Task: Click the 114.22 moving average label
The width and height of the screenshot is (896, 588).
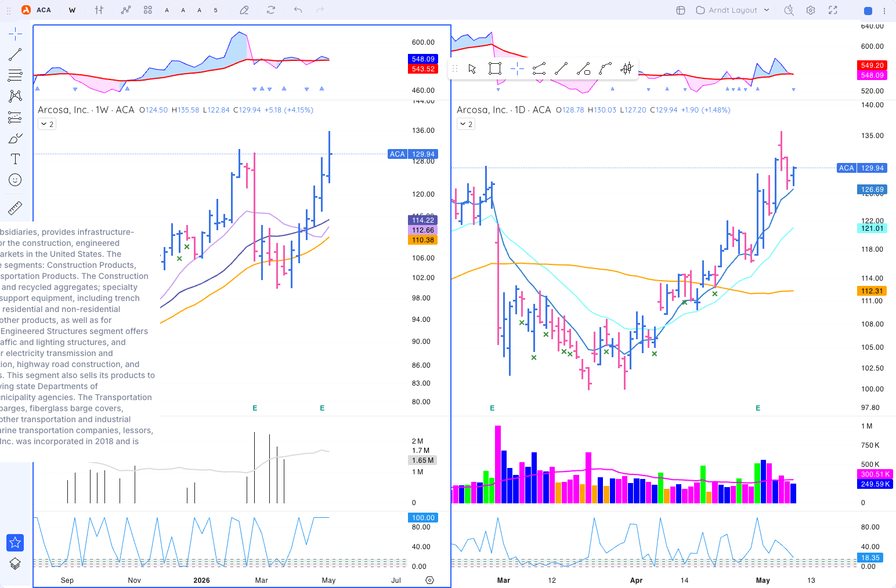Action: pyautogui.click(x=423, y=220)
